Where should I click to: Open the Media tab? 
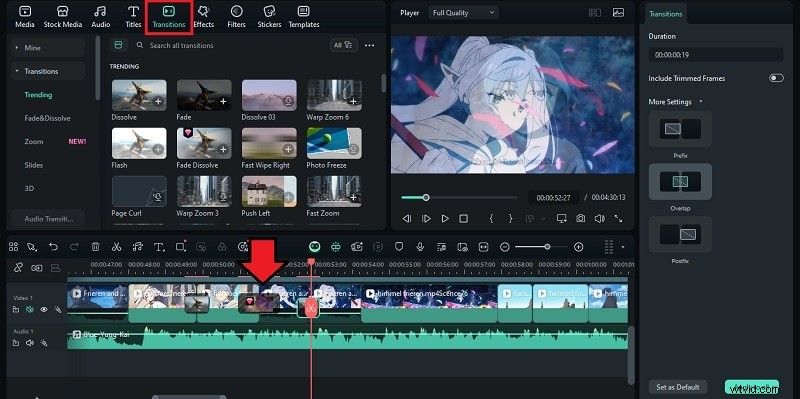coord(24,17)
